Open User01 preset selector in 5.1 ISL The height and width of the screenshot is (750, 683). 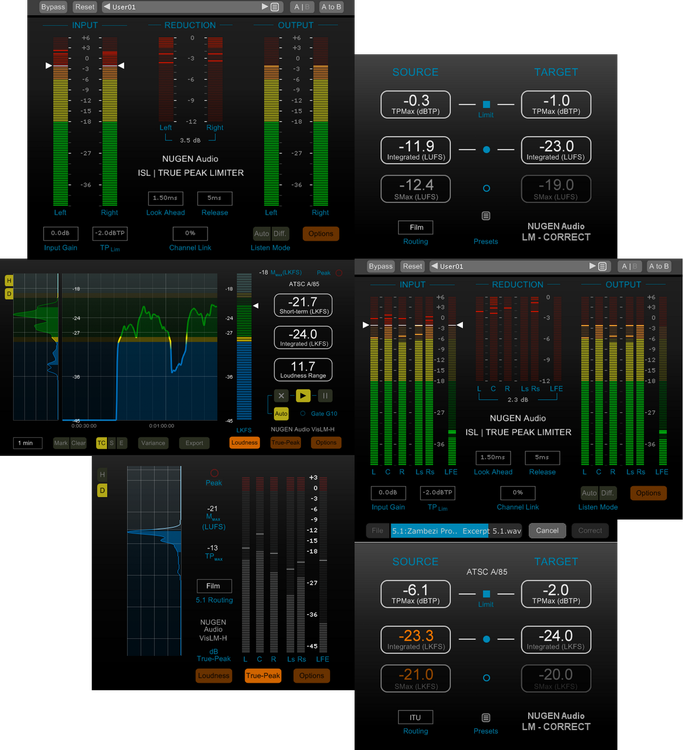coord(520,266)
